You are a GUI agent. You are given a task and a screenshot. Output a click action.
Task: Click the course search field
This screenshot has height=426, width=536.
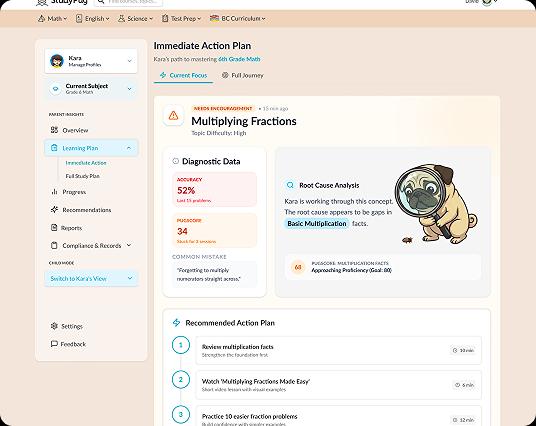(x=128, y=3)
